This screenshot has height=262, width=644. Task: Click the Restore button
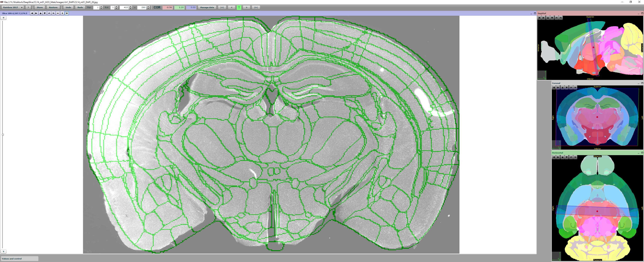53,7
